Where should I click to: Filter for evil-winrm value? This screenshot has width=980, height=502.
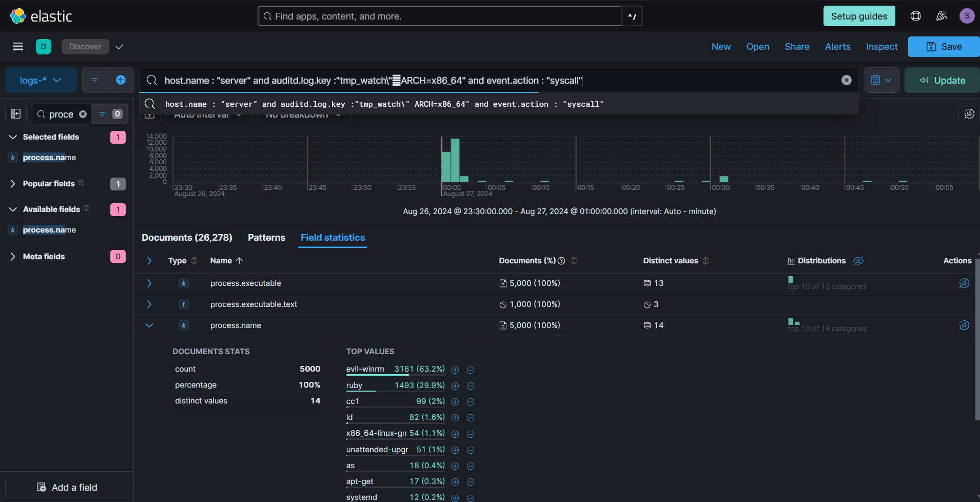[x=455, y=370]
